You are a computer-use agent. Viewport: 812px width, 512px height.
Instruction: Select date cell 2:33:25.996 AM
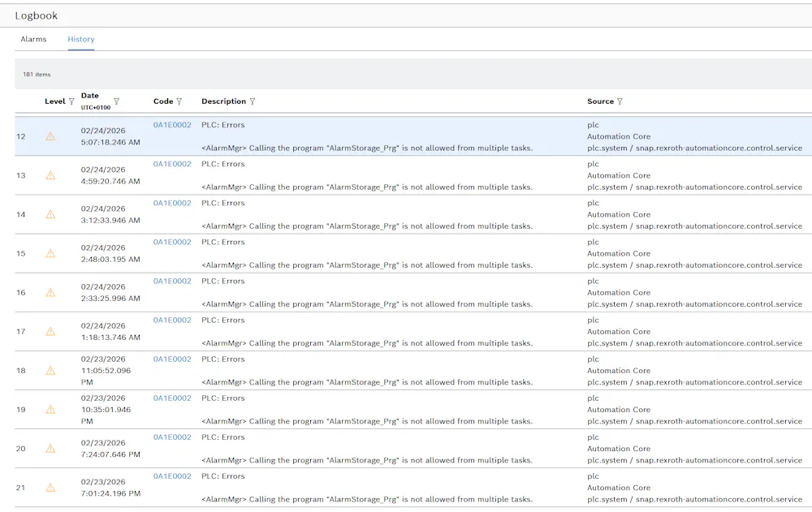tap(110, 292)
